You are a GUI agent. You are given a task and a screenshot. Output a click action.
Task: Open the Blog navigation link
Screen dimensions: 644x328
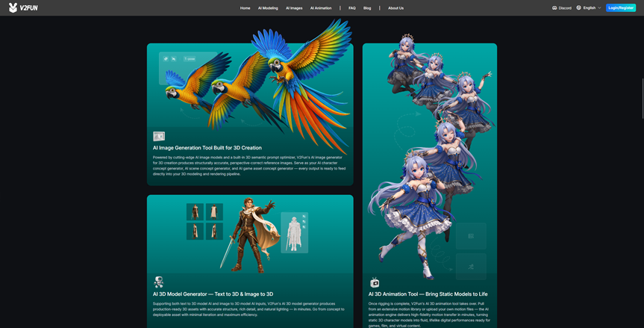367,7
